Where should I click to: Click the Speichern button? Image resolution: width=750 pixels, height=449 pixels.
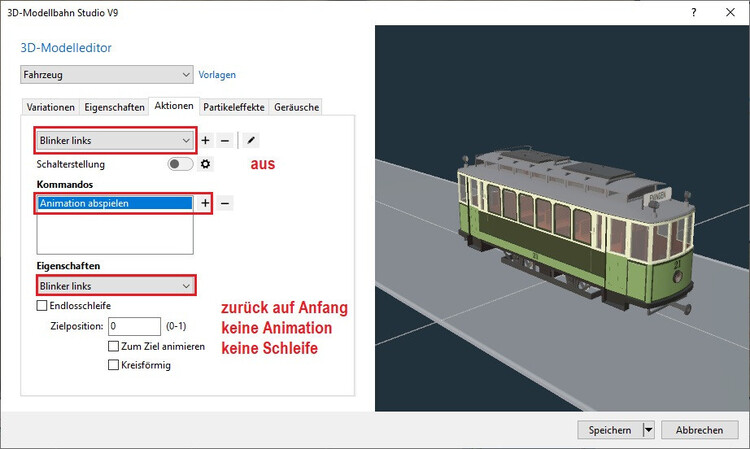click(x=610, y=430)
